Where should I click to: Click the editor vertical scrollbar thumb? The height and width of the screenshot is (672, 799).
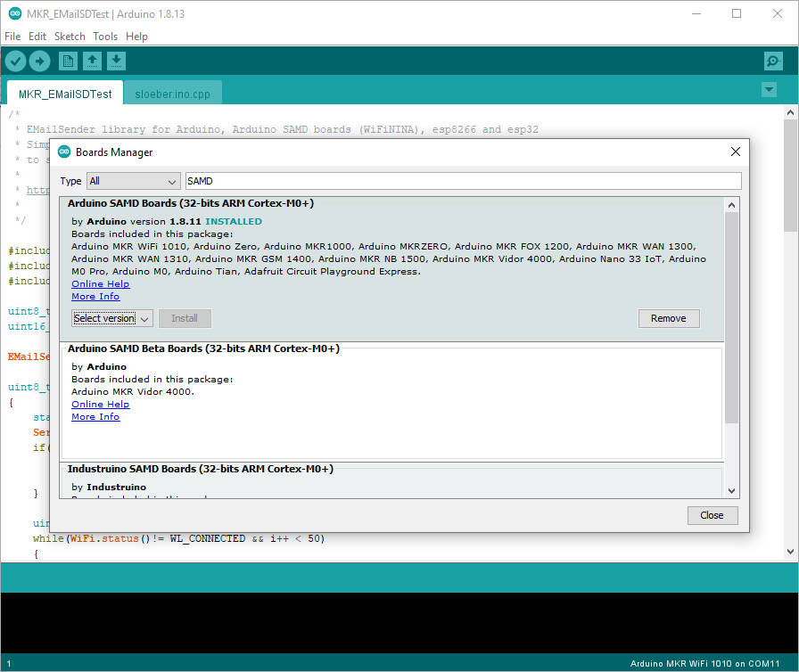(790, 176)
